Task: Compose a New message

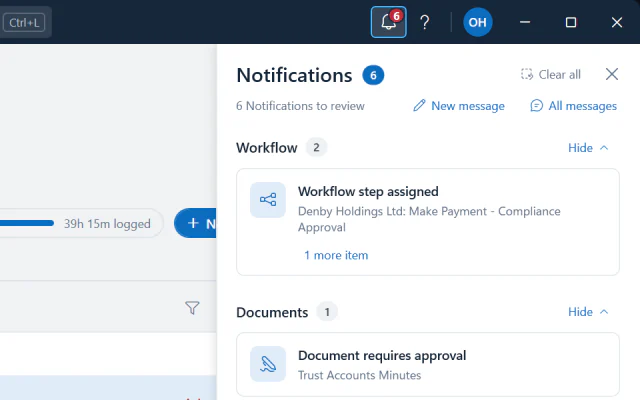Action: (x=459, y=106)
